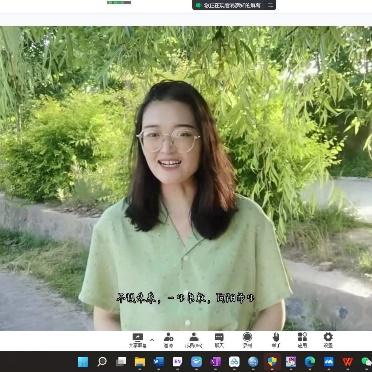Expand the sharing status bar menu
The image size is (372, 372).
point(270,5)
